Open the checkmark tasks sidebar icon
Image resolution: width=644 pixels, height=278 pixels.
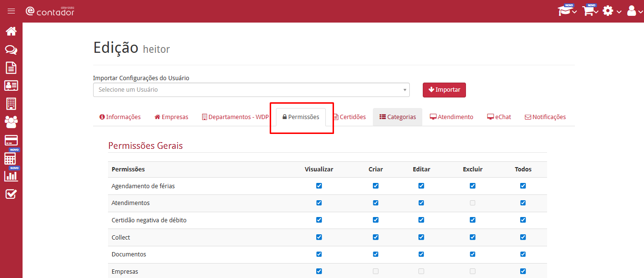(11, 194)
